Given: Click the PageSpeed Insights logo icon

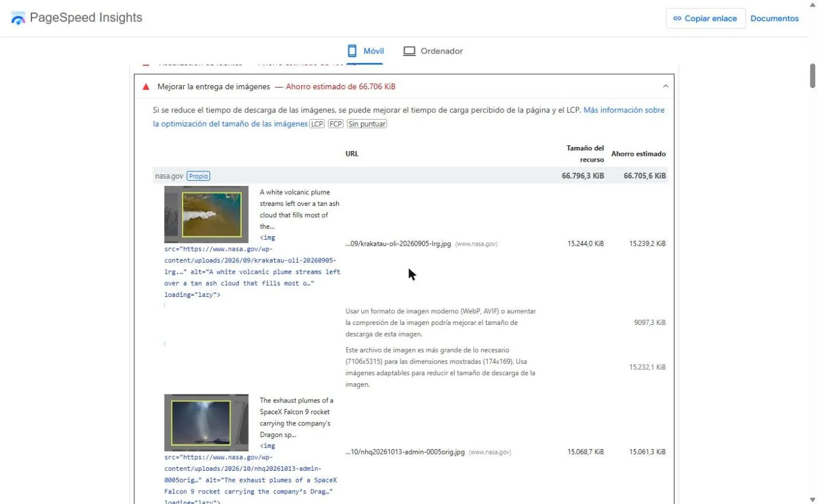Looking at the screenshot, I should tap(18, 18).
